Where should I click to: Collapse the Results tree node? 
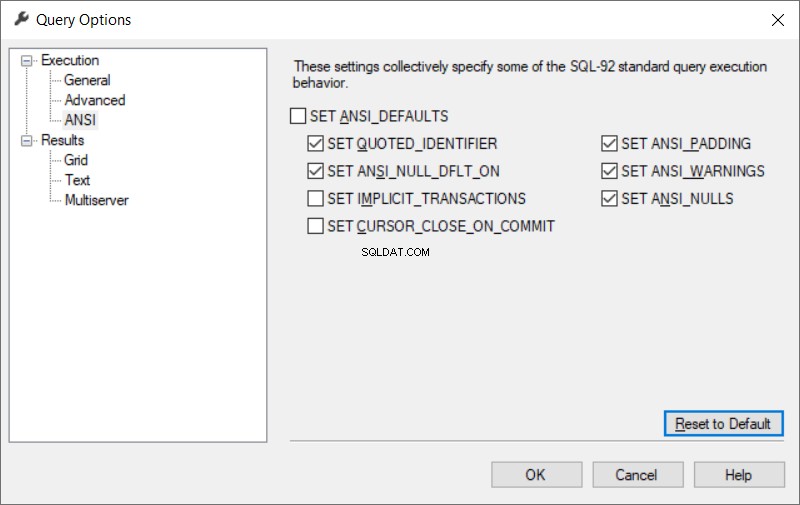click(26, 140)
